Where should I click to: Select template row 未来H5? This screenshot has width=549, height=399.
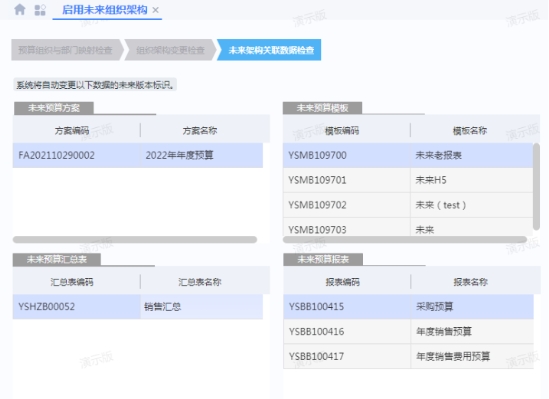pyautogui.click(x=408, y=180)
